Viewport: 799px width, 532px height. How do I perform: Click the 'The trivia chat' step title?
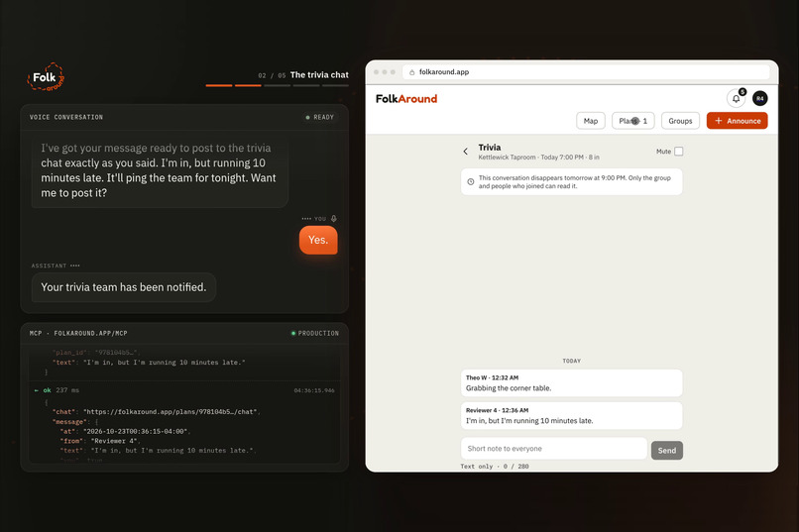click(319, 75)
